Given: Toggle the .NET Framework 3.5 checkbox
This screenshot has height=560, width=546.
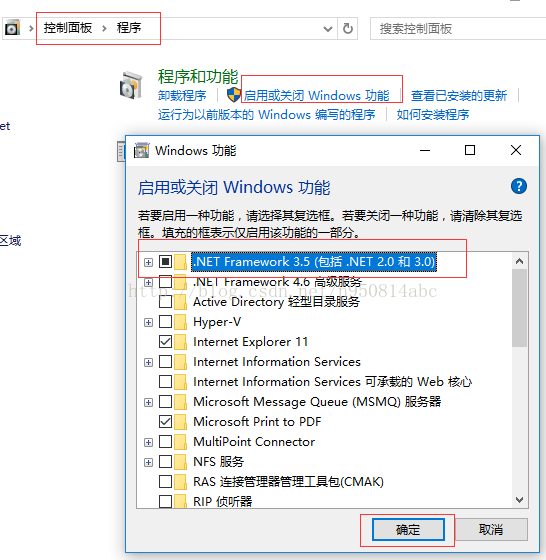Looking at the screenshot, I should point(165,261).
